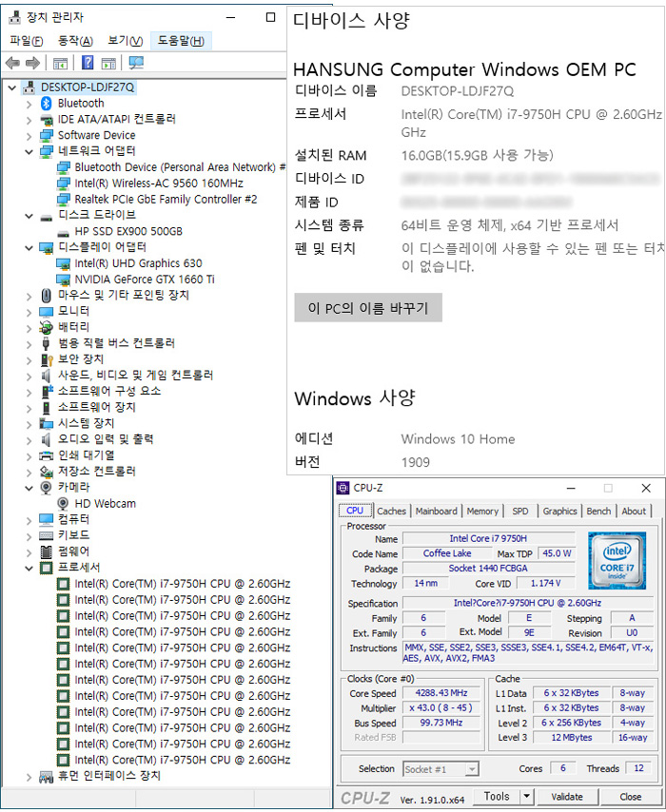Switch to the Bench tab in CPU-Z
Image resolution: width=666 pixels, height=812 pixels.
(x=598, y=512)
